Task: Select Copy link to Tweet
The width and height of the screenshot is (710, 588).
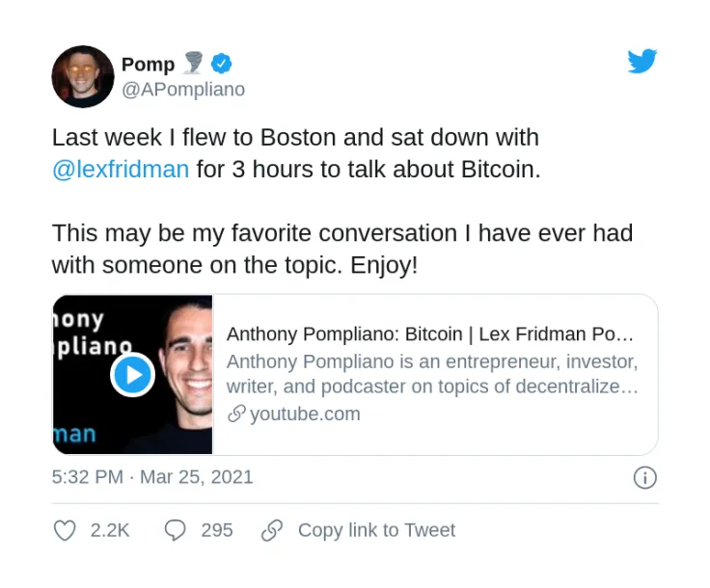Action: [376, 530]
